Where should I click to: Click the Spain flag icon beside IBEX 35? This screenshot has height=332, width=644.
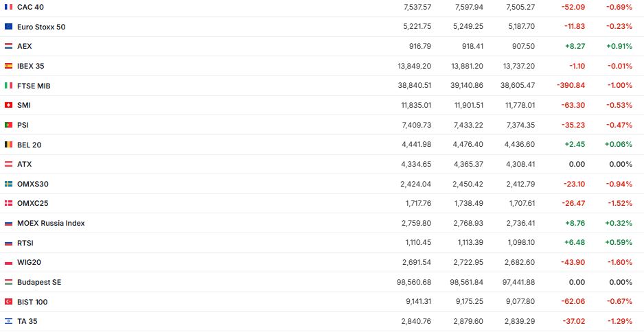[x=8, y=66]
